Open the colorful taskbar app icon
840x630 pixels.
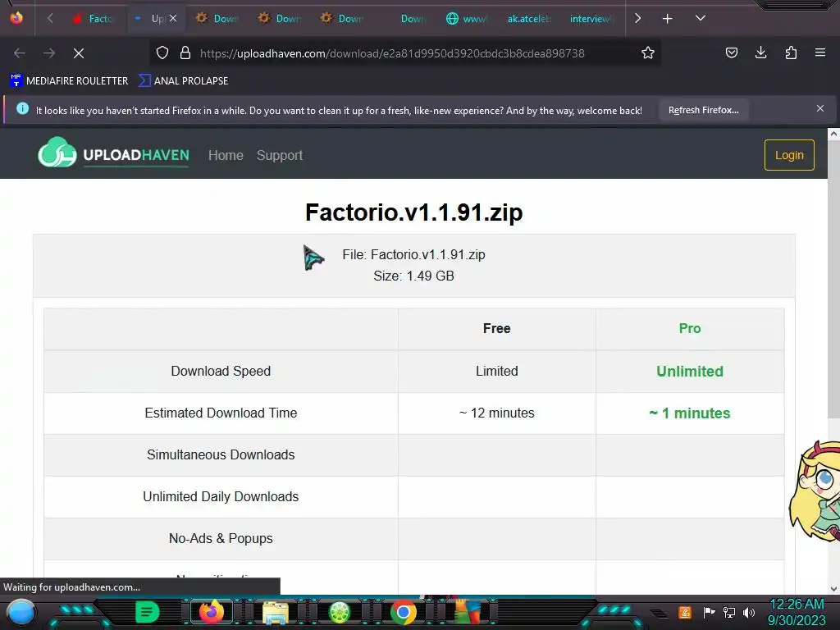[x=467, y=612]
